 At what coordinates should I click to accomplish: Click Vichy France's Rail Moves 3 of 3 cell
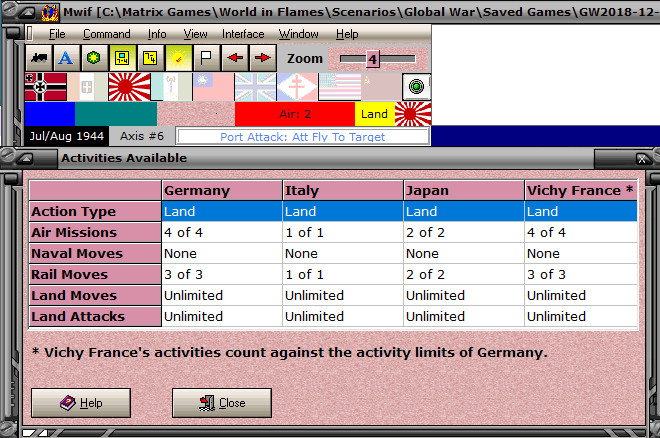pos(581,274)
